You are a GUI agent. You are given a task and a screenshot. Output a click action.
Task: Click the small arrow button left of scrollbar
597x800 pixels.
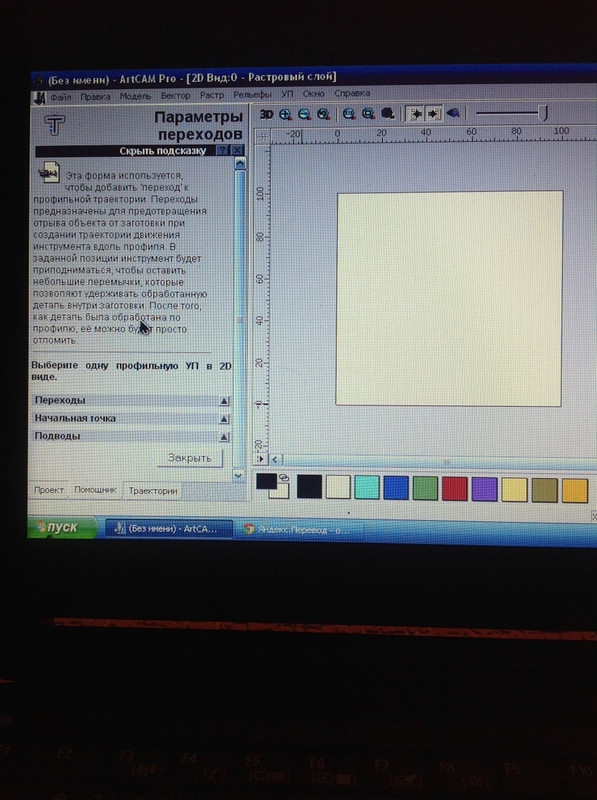pyautogui.click(x=261, y=459)
